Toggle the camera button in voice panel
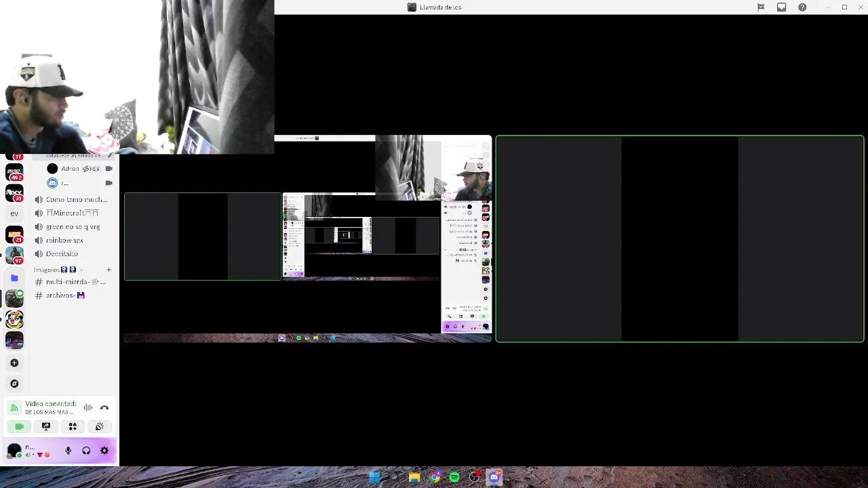The height and width of the screenshot is (488, 868). coord(20,426)
